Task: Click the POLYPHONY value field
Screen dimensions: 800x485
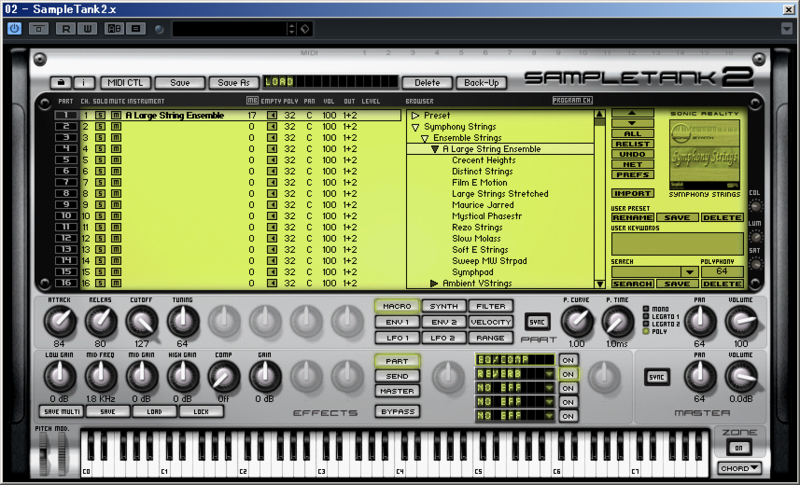Action: [721, 271]
